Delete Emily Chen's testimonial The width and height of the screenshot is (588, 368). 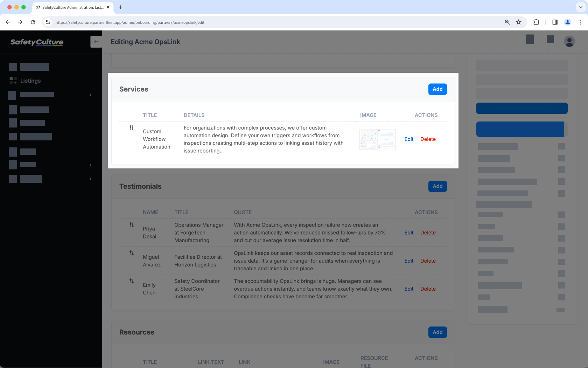click(428, 289)
